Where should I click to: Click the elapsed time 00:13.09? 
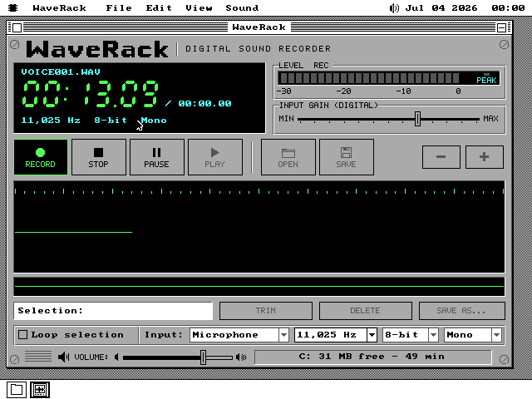pyautogui.click(x=91, y=94)
